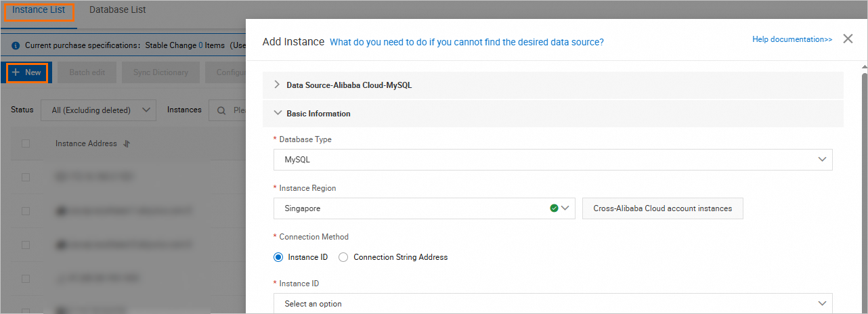
Task: Open the Status filter dropdown
Action: click(x=100, y=110)
